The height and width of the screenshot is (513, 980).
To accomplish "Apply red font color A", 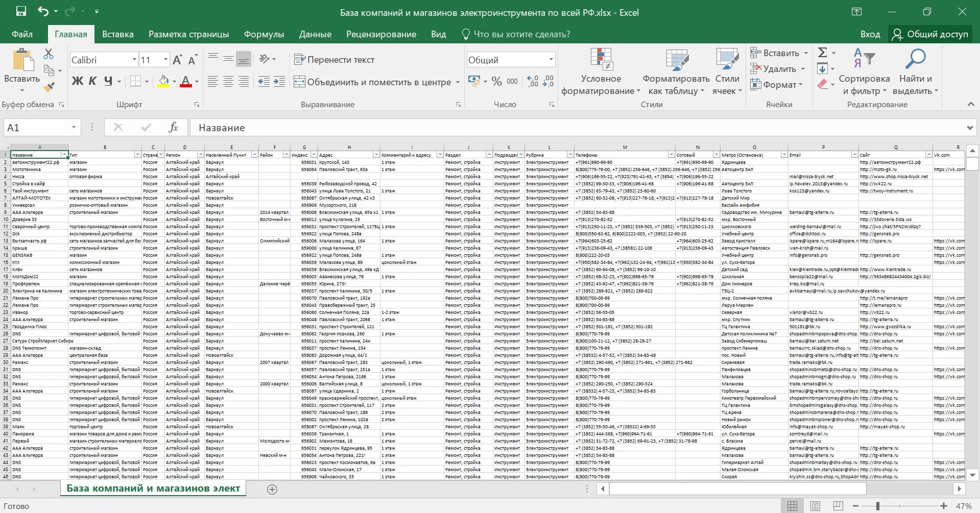I will point(186,81).
